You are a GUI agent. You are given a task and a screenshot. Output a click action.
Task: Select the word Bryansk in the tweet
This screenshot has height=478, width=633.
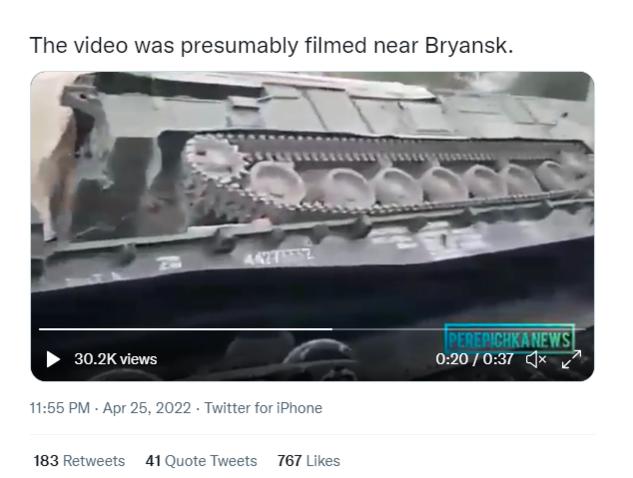[468, 45]
